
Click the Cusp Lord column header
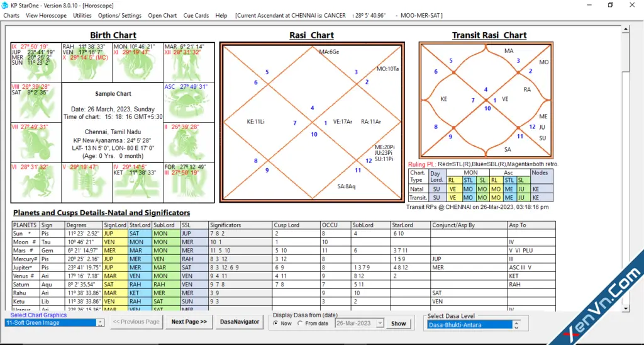tap(297, 225)
